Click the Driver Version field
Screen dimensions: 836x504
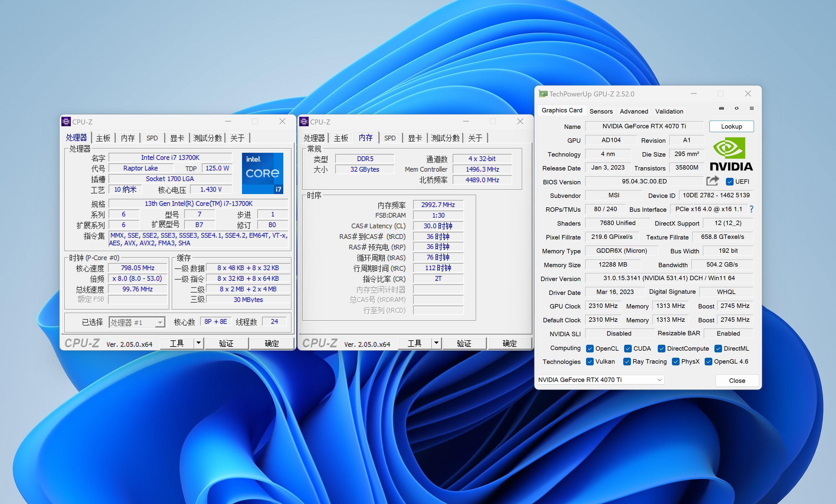pyautogui.click(x=669, y=278)
